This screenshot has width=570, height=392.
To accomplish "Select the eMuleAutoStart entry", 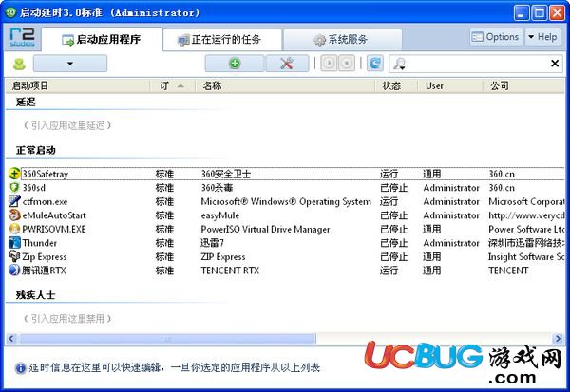I will [x=54, y=215].
